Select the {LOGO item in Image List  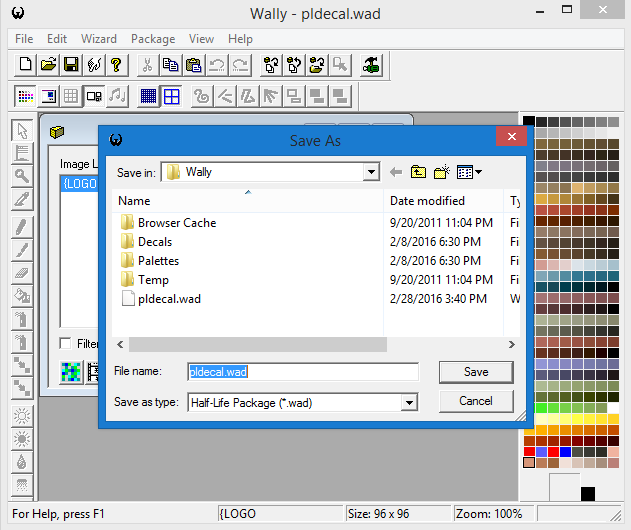coord(79,184)
